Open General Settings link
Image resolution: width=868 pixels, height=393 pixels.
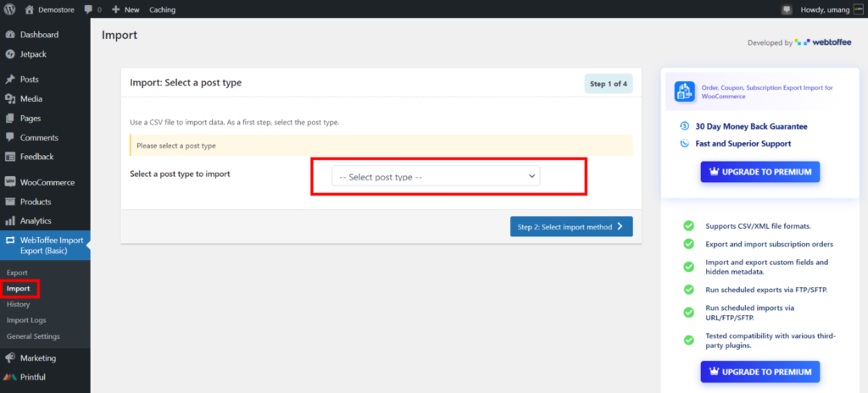33,336
